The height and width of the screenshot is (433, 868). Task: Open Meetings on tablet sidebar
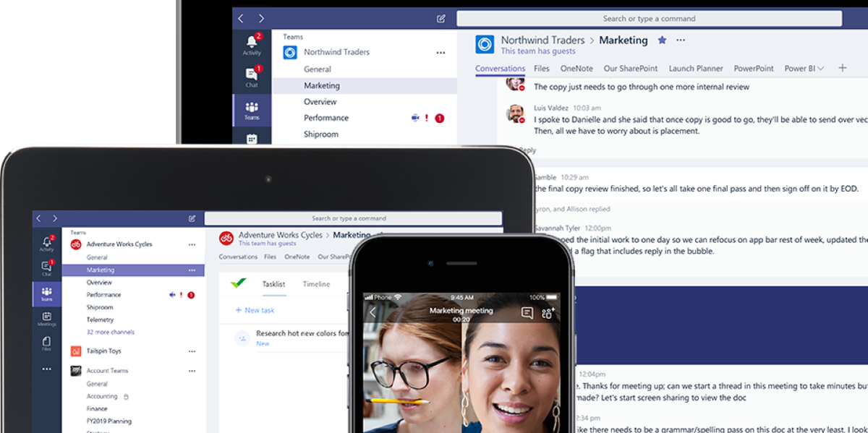click(47, 319)
